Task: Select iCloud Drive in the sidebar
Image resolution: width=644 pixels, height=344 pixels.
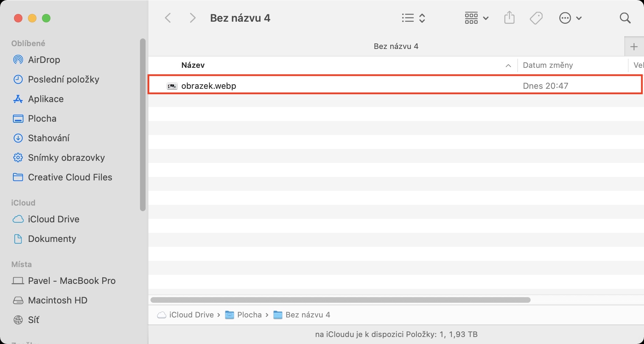Action: (x=53, y=219)
